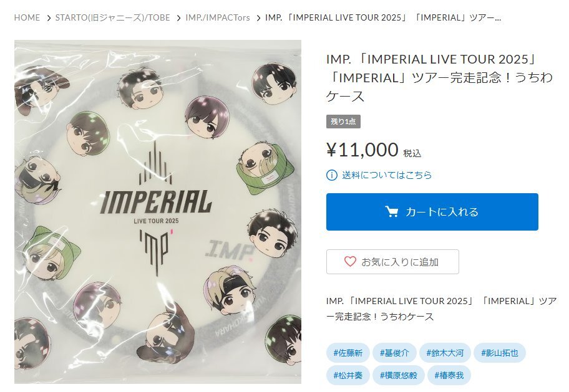Open STARTO(旧ジャニーズ)/TOBE breadcrumb category
Screen dimensions: 569x392
[112, 18]
